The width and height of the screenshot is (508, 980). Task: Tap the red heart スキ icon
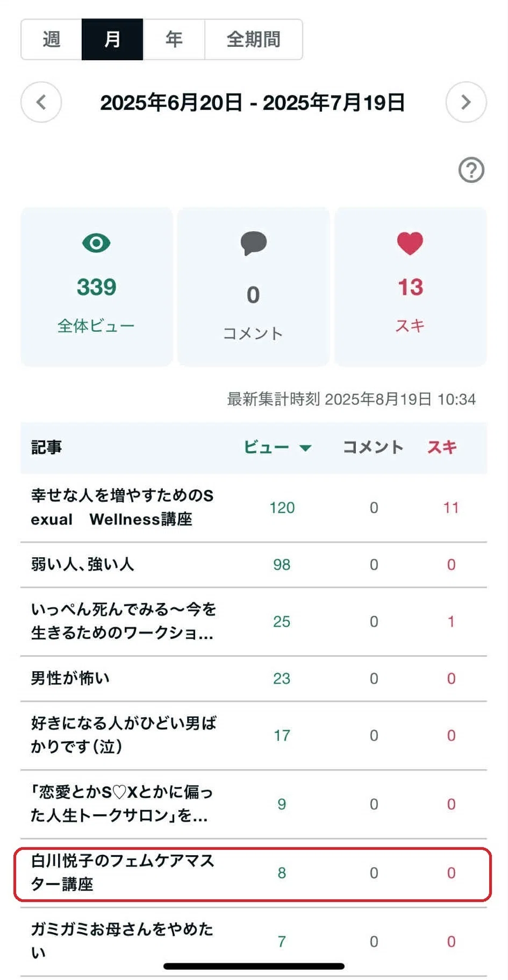(410, 243)
